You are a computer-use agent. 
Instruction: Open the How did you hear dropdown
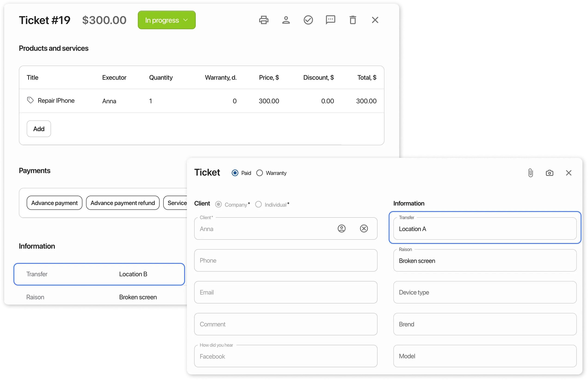[x=285, y=356]
